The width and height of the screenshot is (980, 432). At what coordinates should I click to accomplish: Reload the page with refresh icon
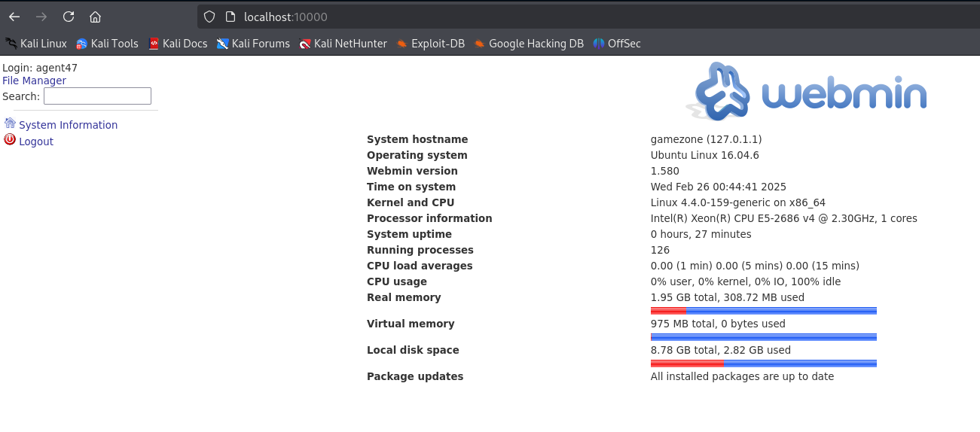click(69, 17)
